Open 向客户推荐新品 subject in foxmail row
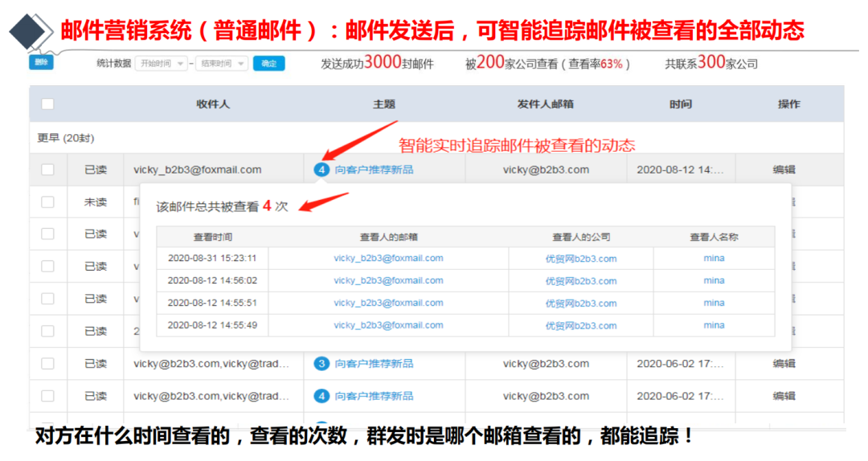Viewport: 868px width, 461px height. pos(374,170)
